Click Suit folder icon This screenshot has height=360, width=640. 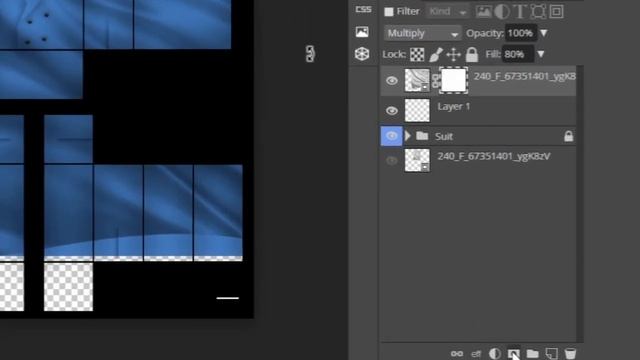[x=422, y=136]
